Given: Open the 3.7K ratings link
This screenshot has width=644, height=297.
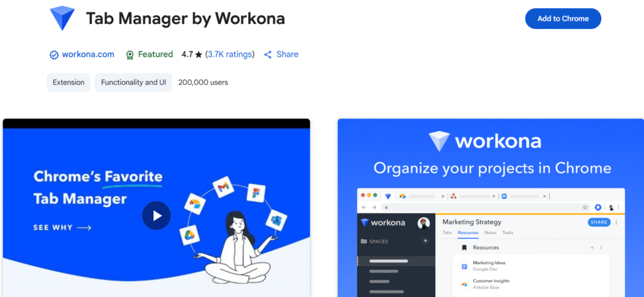Looking at the screenshot, I should pyautogui.click(x=230, y=54).
